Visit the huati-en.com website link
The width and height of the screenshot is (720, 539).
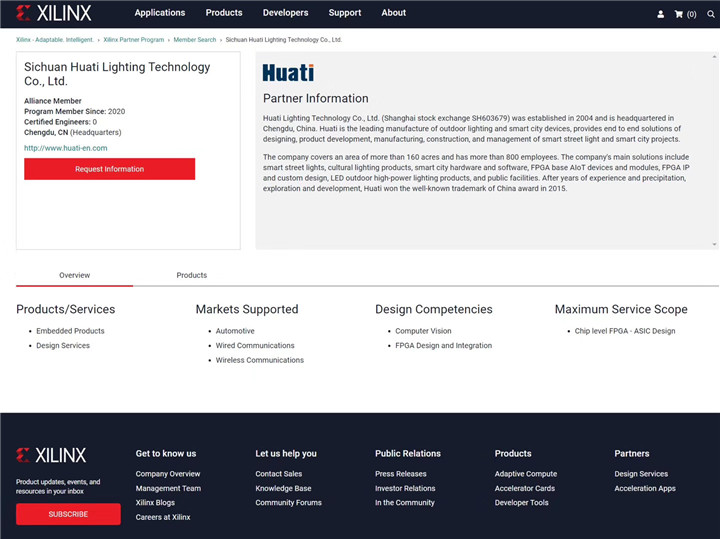coord(66,148)
